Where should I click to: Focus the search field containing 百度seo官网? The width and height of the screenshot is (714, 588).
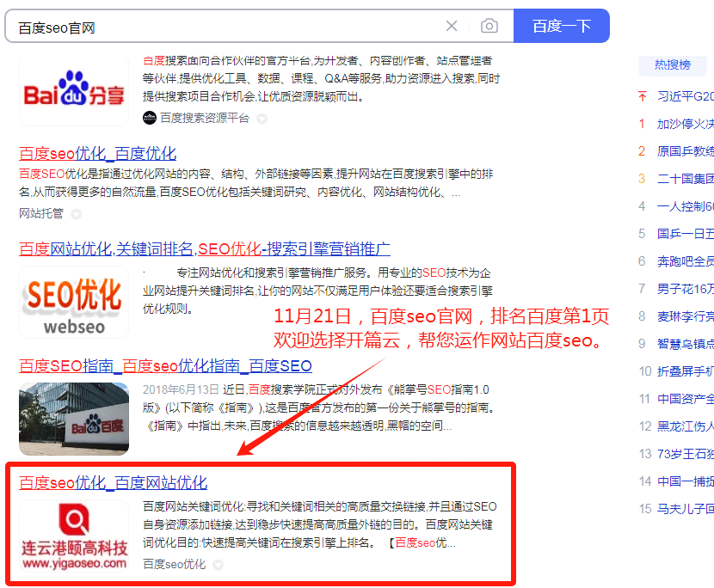[224, 27]
